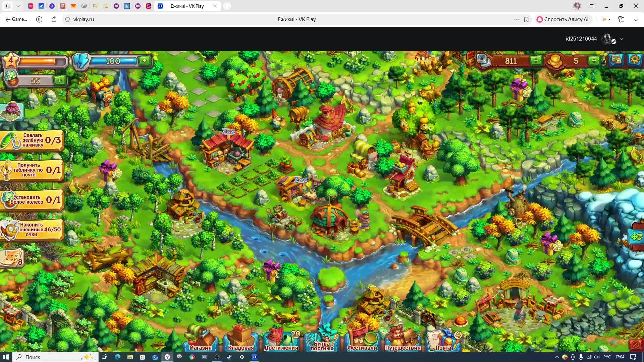
Task: Add gold coins with the plus button
Action: [594, 61]
